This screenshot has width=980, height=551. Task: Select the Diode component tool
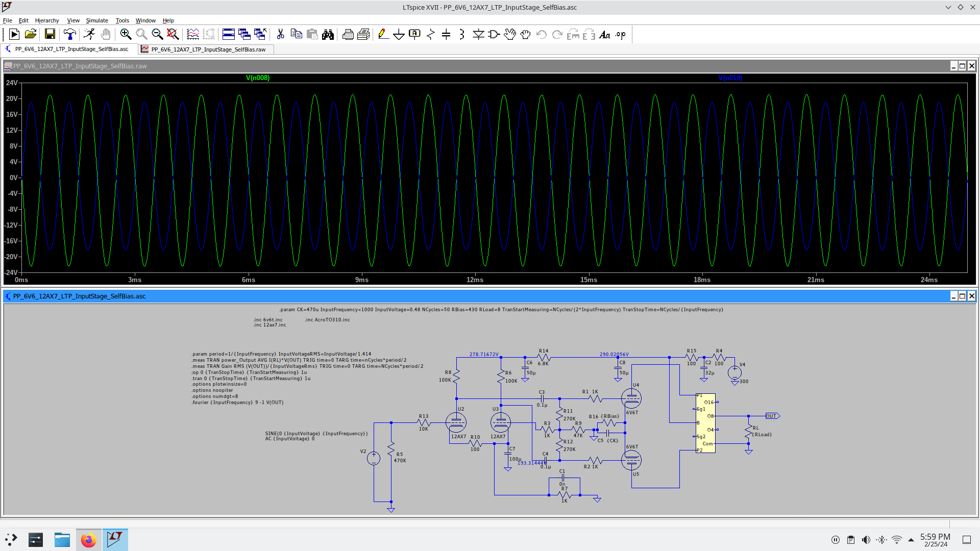point(478,34)
